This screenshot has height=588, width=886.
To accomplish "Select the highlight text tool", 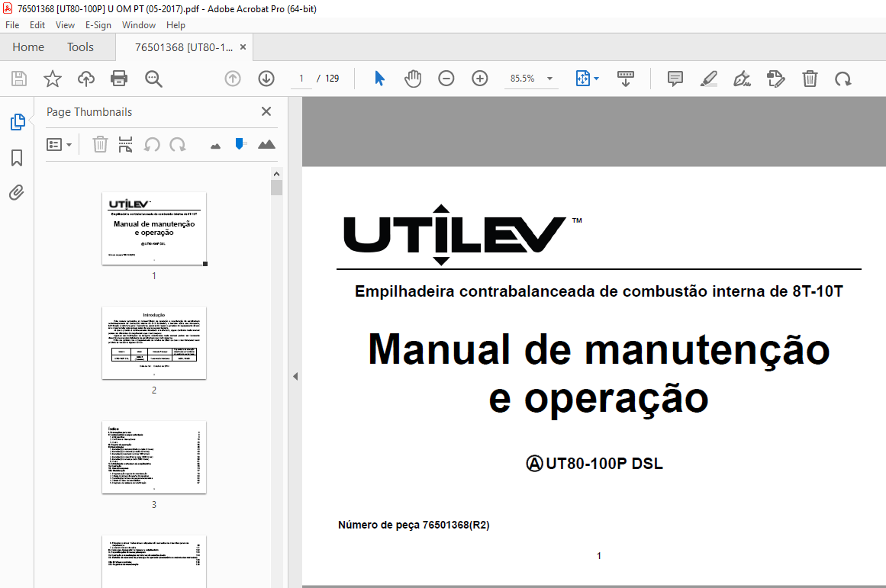I will tap(709, 79).
